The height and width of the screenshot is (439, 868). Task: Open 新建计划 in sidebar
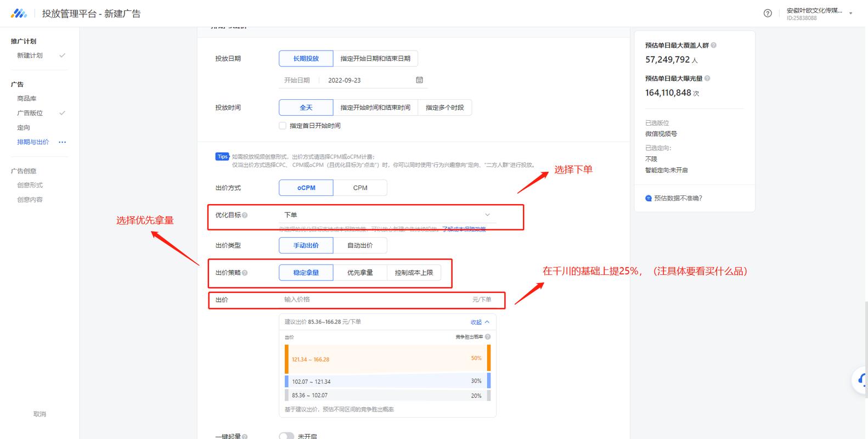[x=30, y=55]
